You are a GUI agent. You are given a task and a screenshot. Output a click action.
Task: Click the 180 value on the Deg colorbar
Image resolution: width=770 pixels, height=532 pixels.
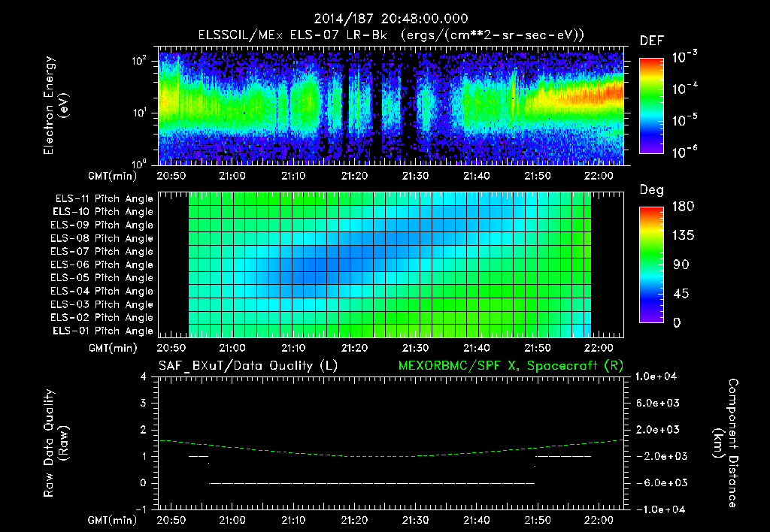tap(683, 207)
